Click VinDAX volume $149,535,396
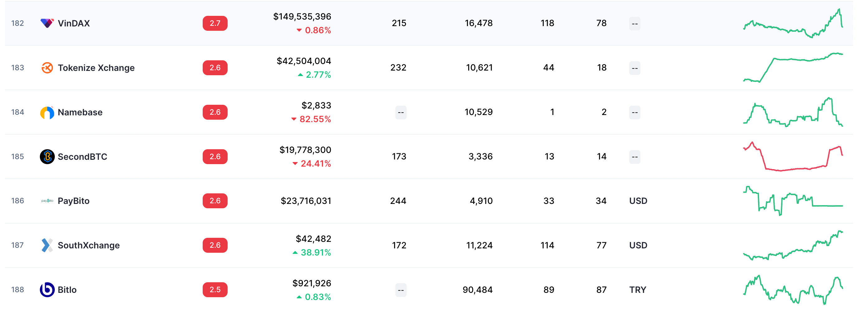 click(302, 16)
